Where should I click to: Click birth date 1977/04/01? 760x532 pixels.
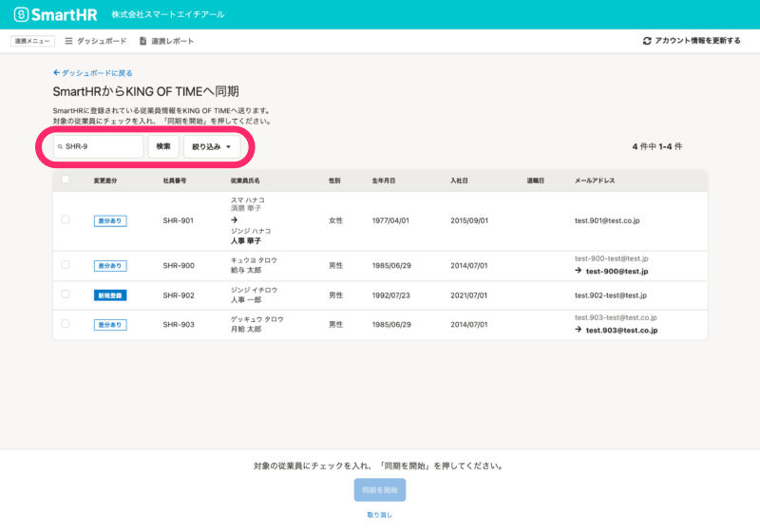click(390, 221)
